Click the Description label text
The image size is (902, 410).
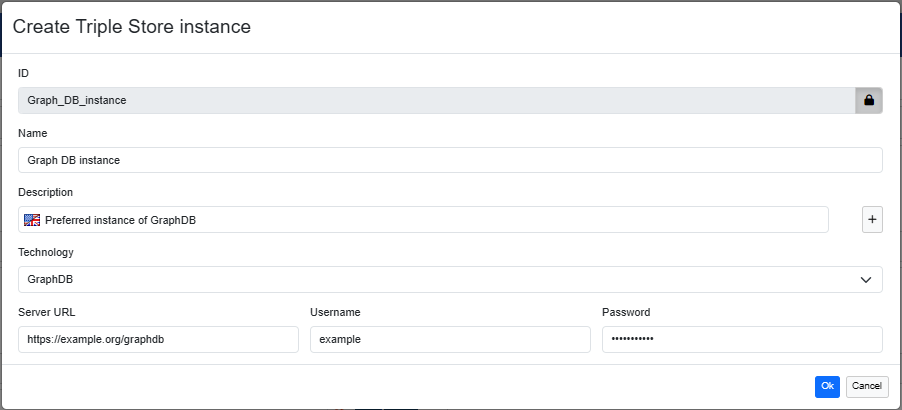[46, 192]
